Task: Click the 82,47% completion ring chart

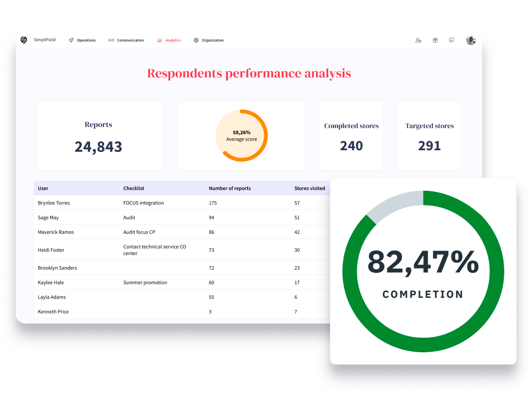Action: [x=423, y=272]
